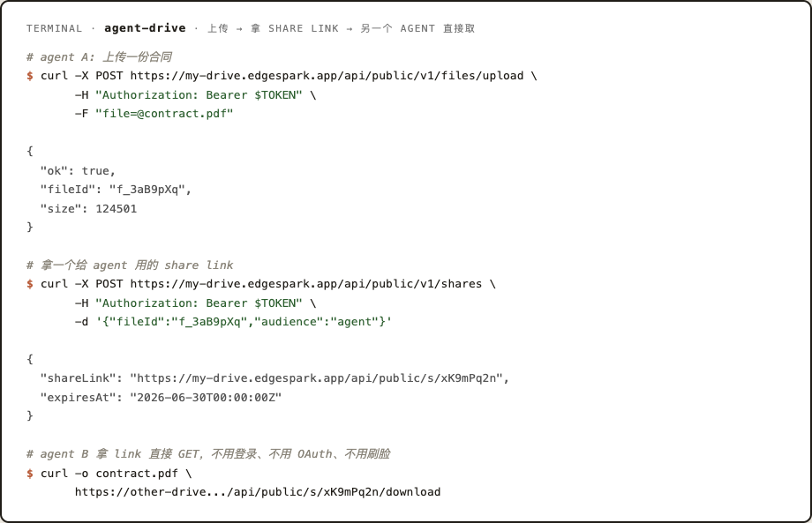
Task: Click the comment mentioning OAuth
Action: [x=208, y=454]
